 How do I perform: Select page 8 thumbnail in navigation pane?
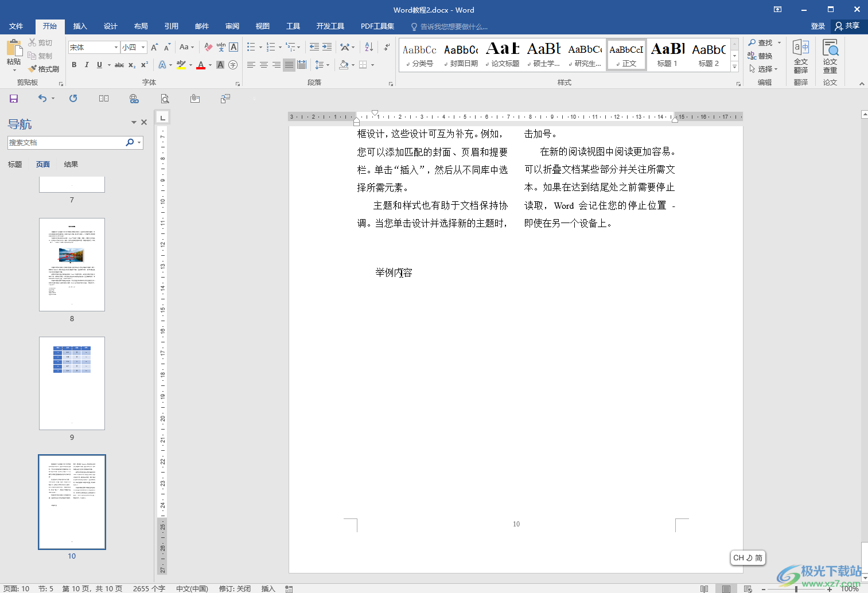[x=72, y=264]
